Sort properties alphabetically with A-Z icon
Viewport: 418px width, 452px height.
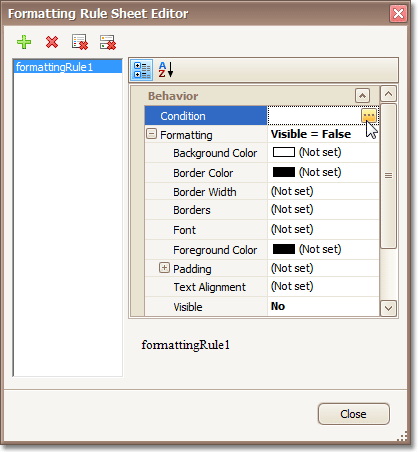click(x=166, y=70)
